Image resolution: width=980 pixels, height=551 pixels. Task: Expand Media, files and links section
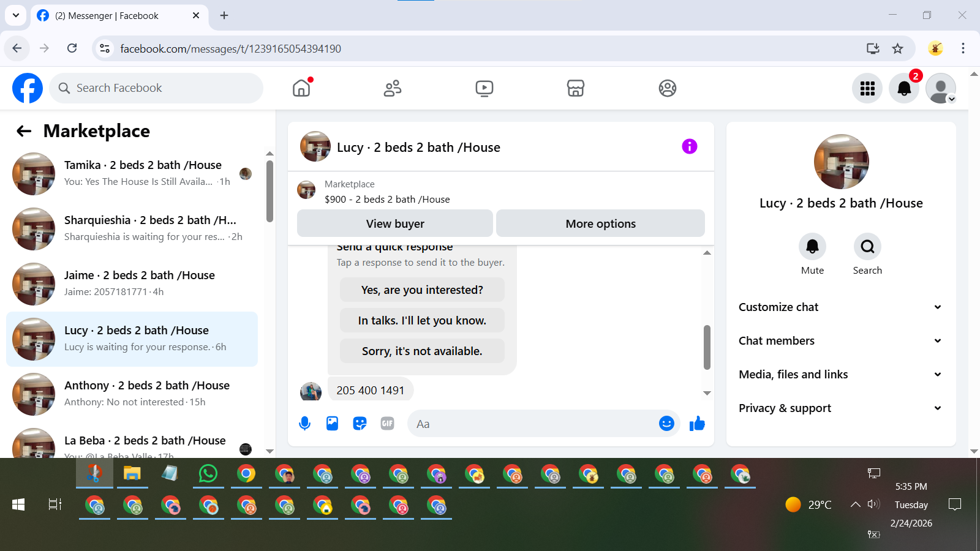coord(840,374)
